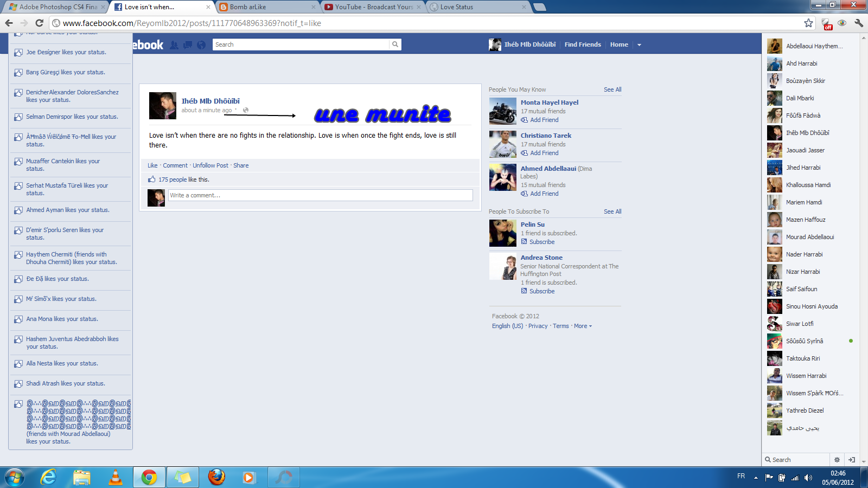The width and height of the screenshot is (868, 488).
Task: Open Ihéb Mlb Dhôüîbî profile in header
Action: tap(522, 44)
